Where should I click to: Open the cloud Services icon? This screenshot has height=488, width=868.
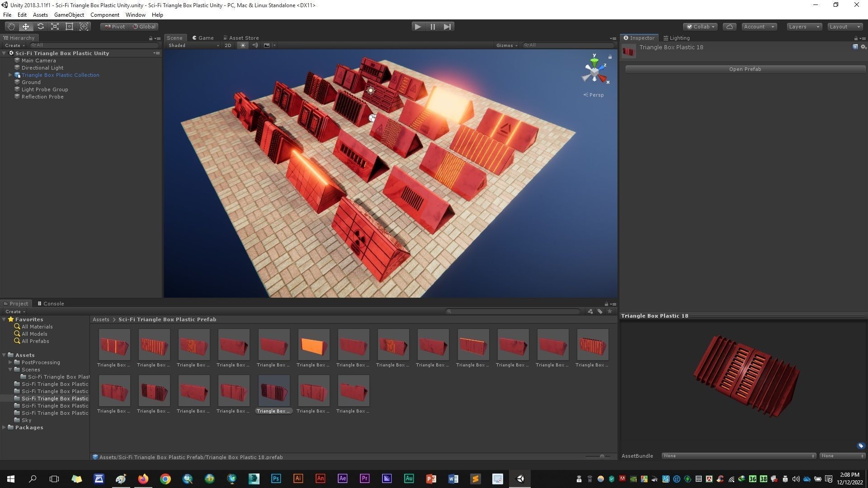click(x=729, y=27)
